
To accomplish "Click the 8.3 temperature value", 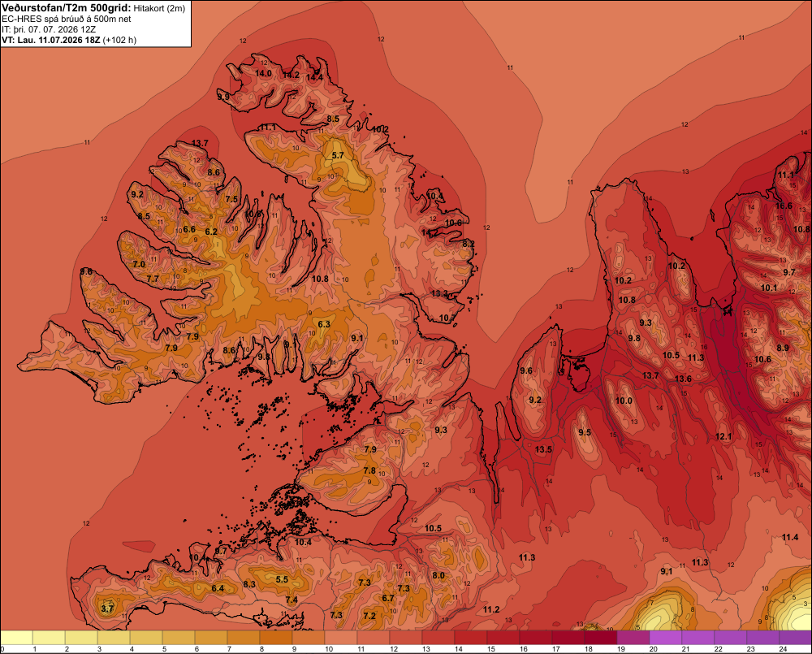I will (249, 584).
